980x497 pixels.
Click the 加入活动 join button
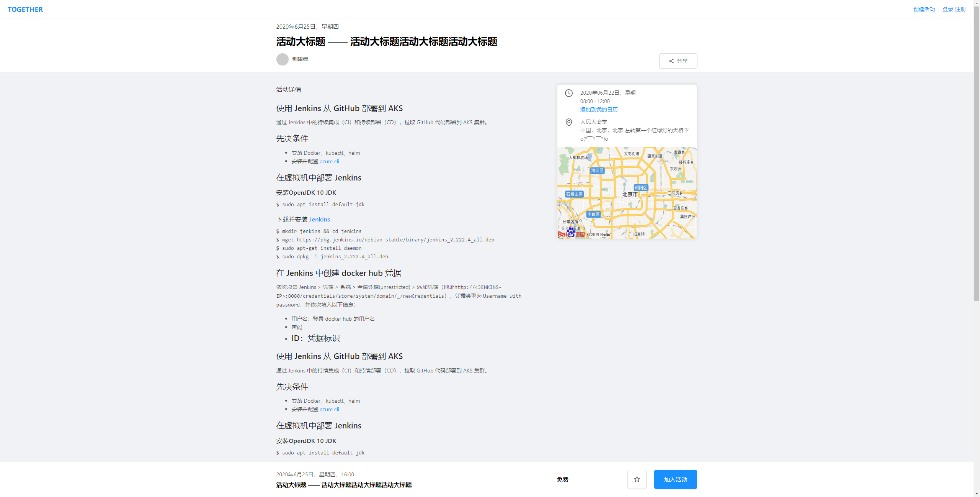point(675,479)
